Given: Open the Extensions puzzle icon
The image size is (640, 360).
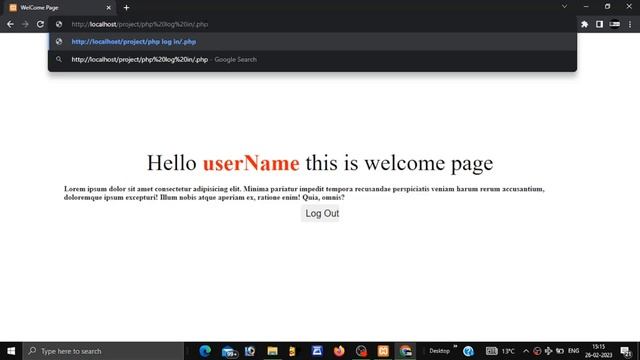Looking at the screenshot, I should point(584,24).
